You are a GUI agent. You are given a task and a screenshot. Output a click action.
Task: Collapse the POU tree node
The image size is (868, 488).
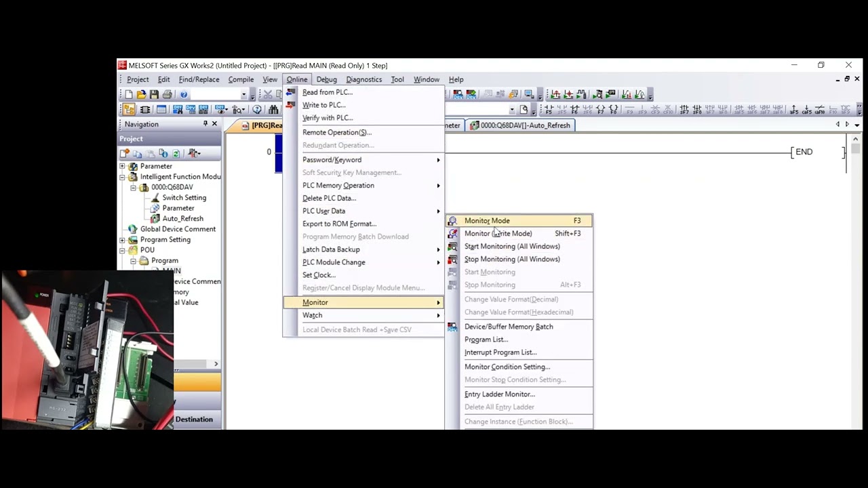[122, 250]
